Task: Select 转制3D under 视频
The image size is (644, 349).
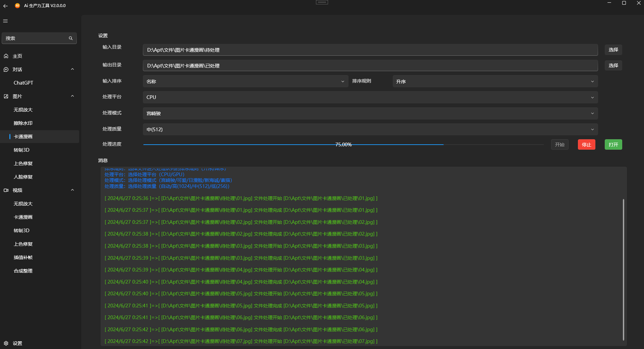Action: pos(40,231)
